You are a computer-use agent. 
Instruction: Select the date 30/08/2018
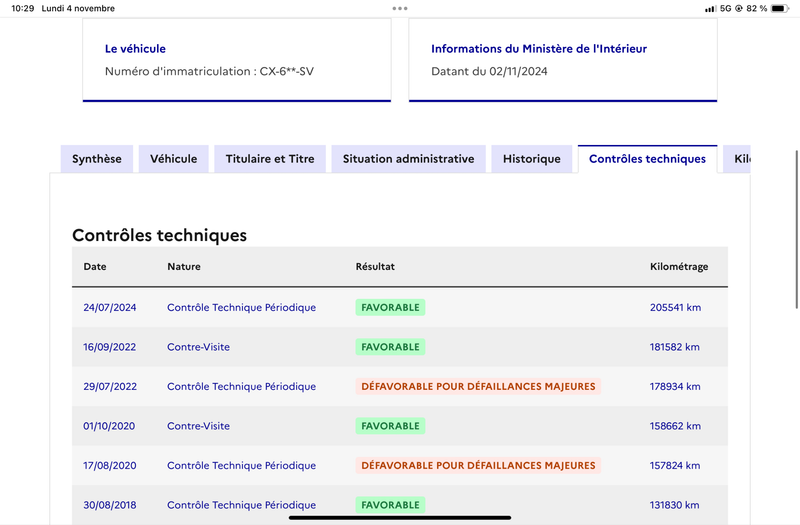(110, 505)
